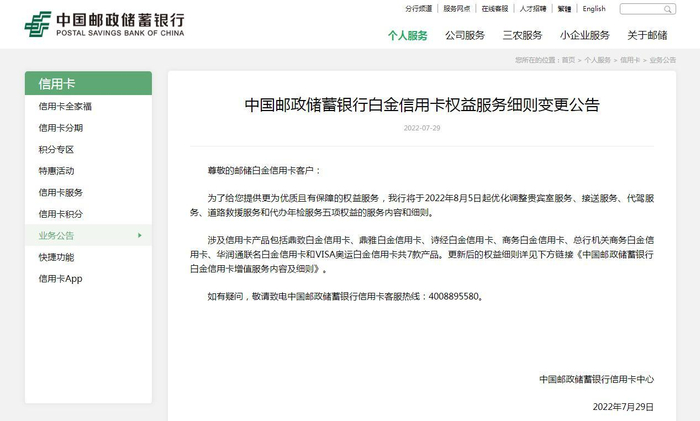Click the closing date 2022年7月29日

click(623, 407)
